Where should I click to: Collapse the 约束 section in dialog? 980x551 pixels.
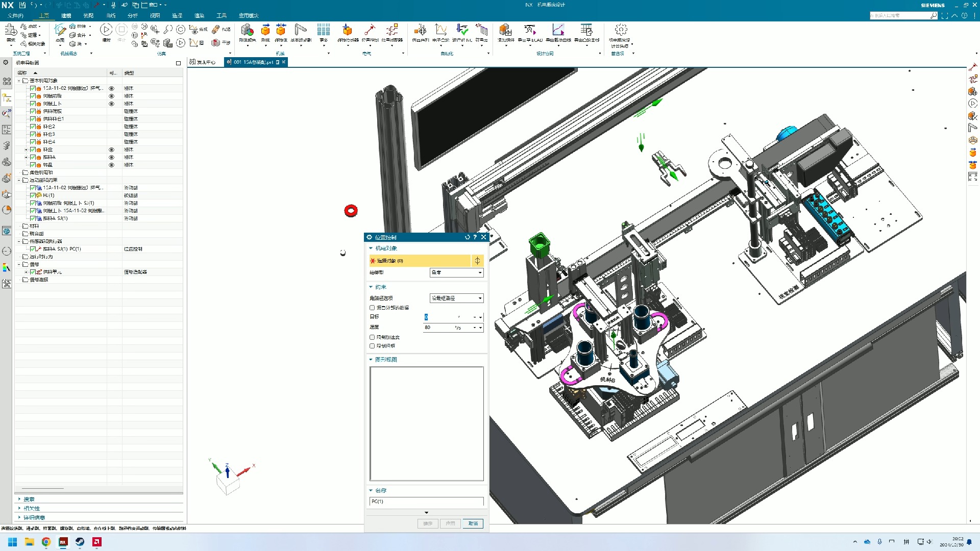click(371, 287)
